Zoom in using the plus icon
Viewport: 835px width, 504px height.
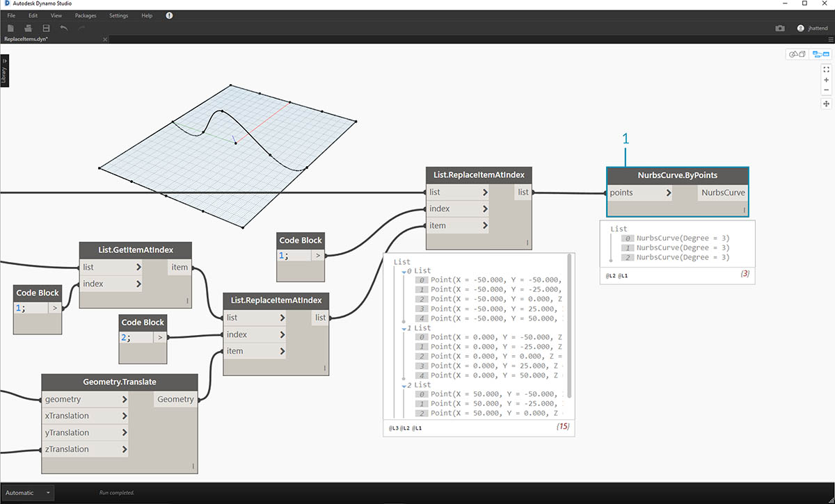(x=826, y=80)
